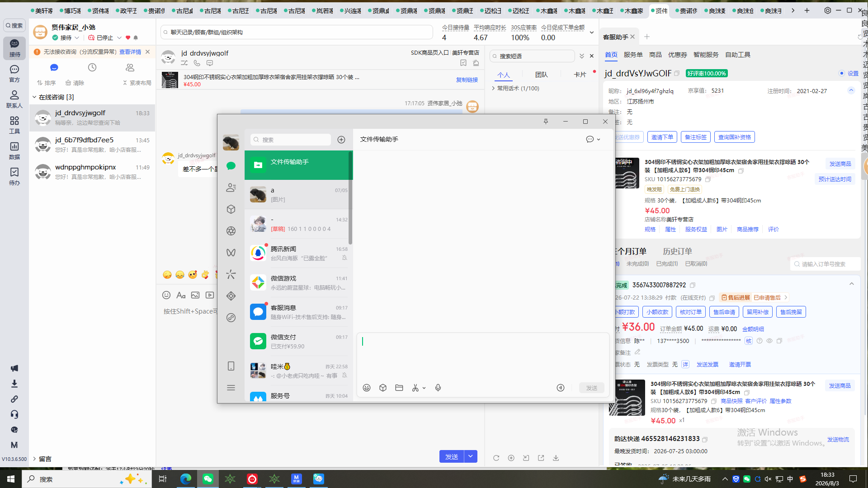The width and height of the screenshot is (868, 488).
Task: Click the refresh icon below quick phrases panel
Action: pos(496,458)
